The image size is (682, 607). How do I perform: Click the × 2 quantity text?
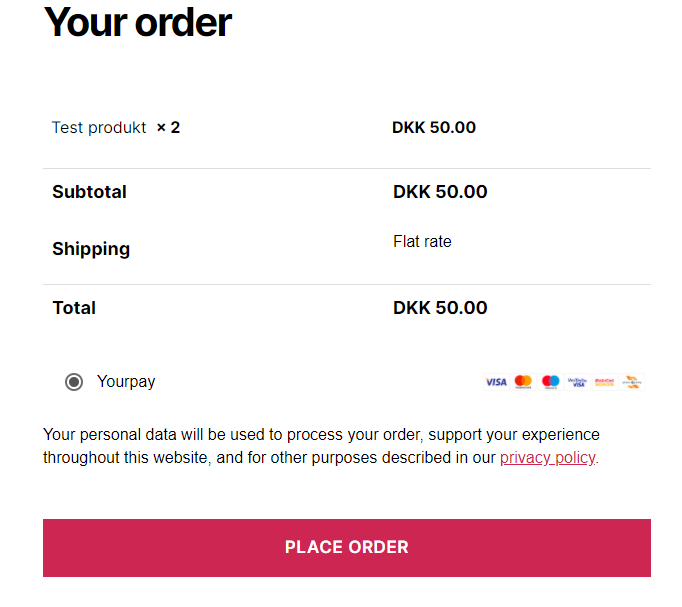click(168, 127)
